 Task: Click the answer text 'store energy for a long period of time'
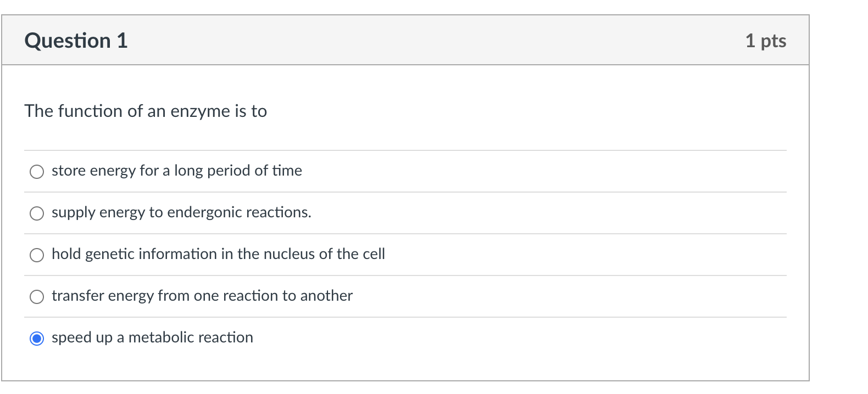pos(176,171)
